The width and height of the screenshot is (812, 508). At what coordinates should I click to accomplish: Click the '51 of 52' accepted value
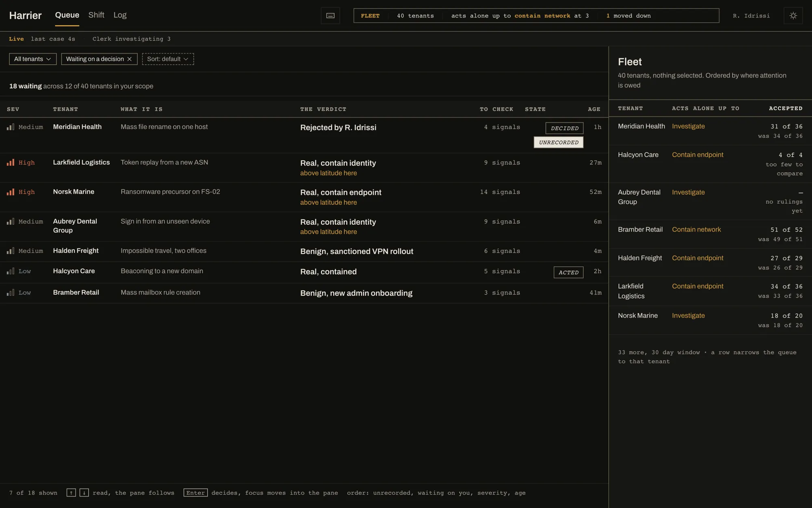pyautogui.click(x=786, y=230)
